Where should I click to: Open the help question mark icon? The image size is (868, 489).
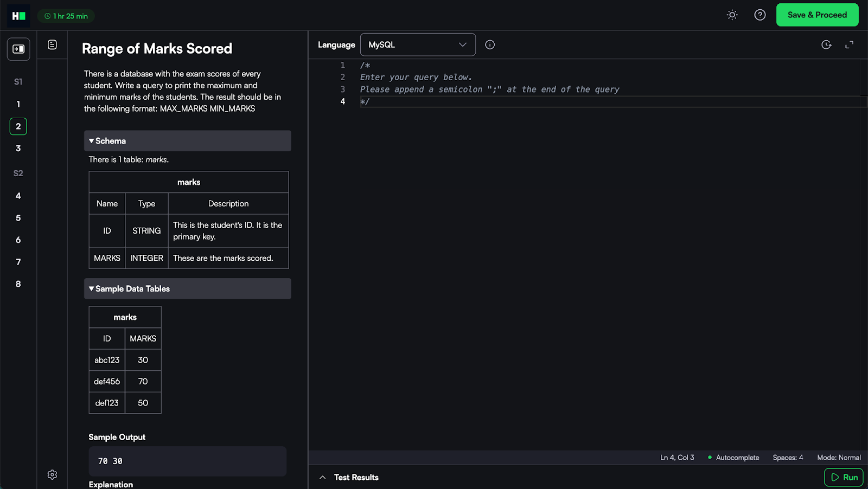coord(759,15)
